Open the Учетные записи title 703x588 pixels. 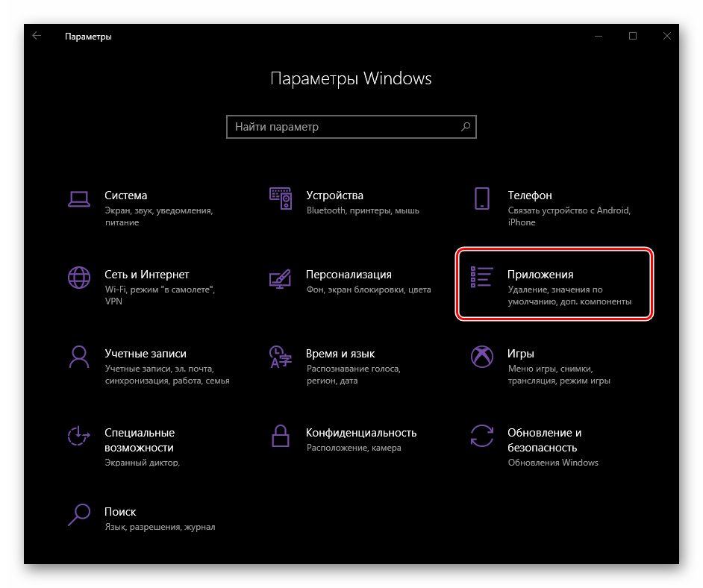pyautogui.click(x=146, y=354)
